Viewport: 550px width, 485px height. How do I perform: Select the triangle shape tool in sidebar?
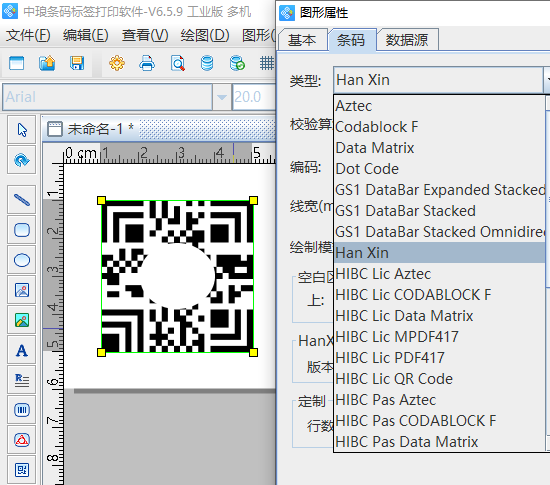(22, 440)
